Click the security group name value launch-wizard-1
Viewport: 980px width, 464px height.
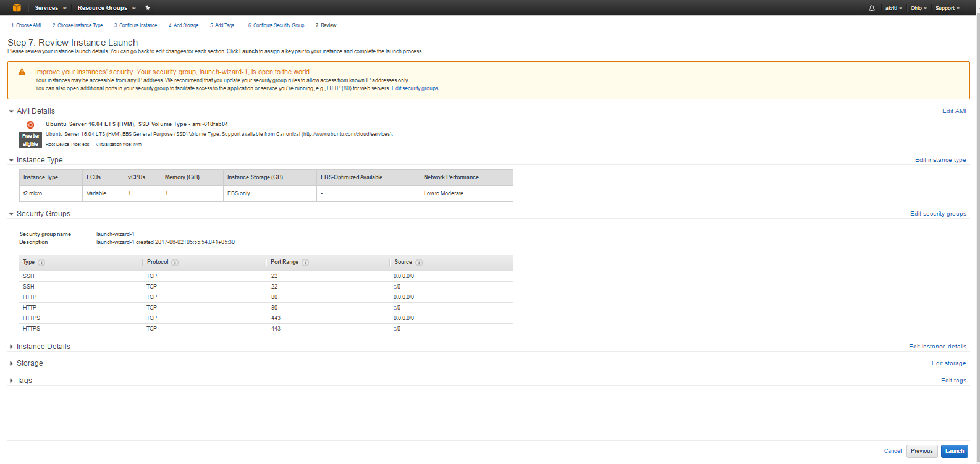[x=116, y=234]
